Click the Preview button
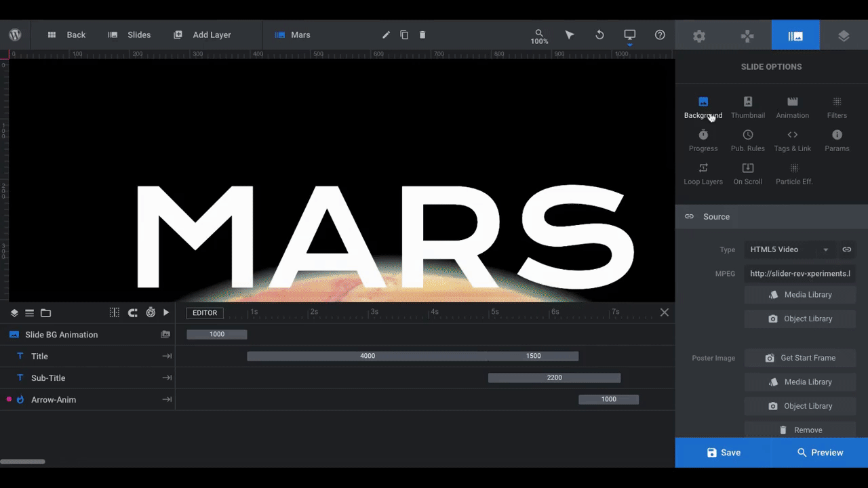Image resolution: width=868 pixels, height=488 pixels. pos(820,453)
